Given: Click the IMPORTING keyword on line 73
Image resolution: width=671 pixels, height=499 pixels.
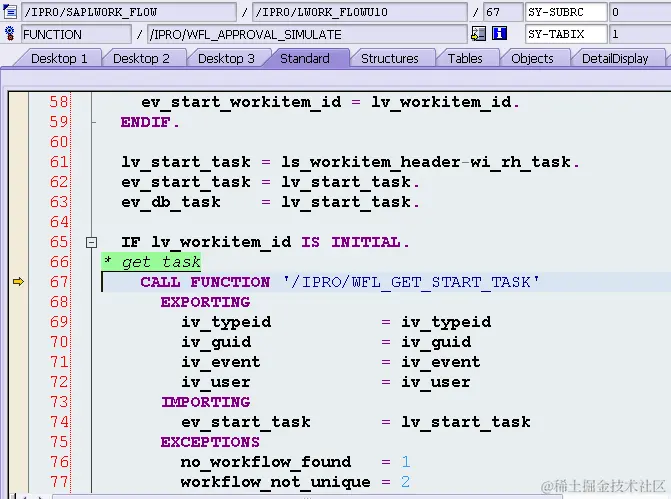Looking at the screenshot, I should point(206,402).
